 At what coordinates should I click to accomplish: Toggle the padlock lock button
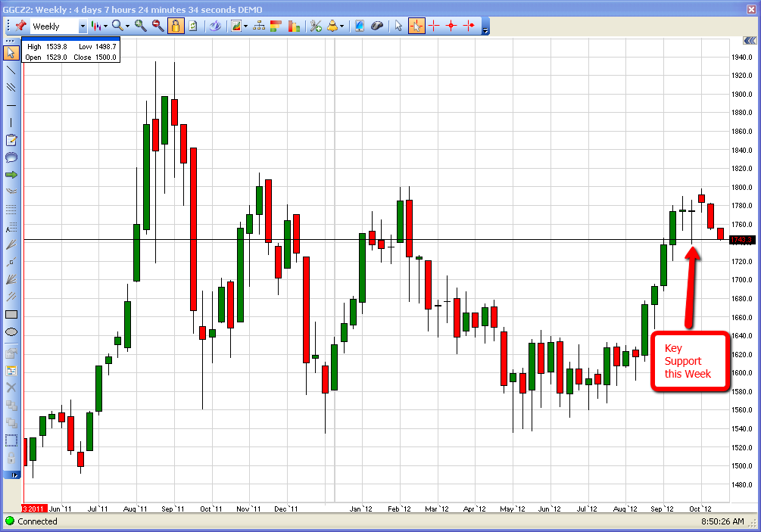coord(175,26)
